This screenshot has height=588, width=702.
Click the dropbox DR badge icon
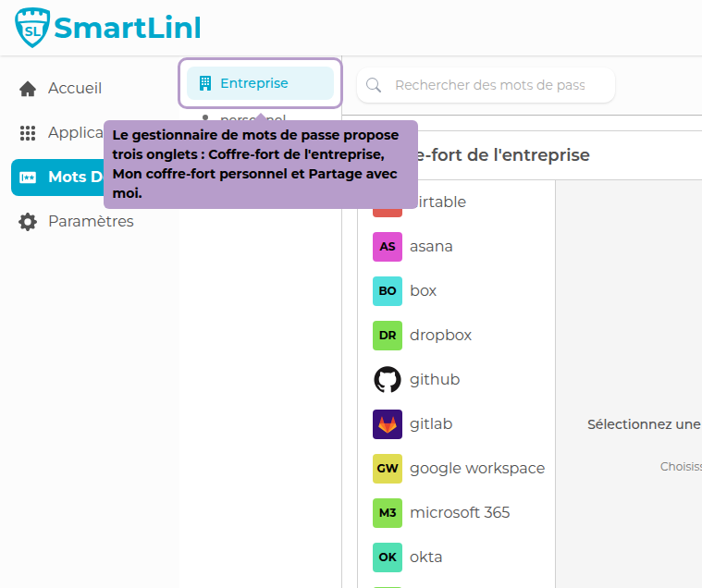click(388, 336)
